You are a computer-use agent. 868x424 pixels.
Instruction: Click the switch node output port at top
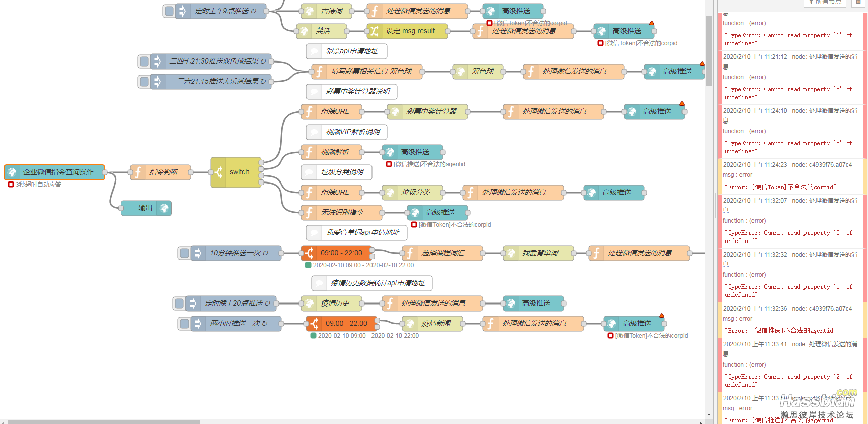coord(261,162)
